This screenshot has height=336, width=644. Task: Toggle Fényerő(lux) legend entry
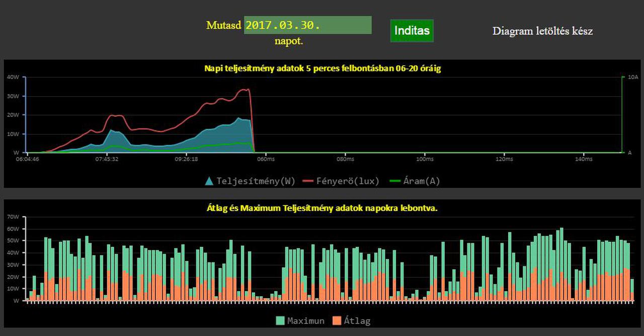(x=342, y=181)
